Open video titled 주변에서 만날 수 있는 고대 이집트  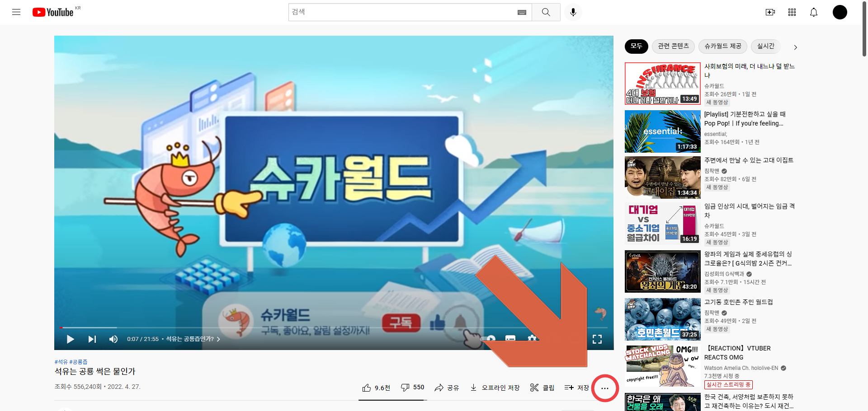tap(749, 160)
